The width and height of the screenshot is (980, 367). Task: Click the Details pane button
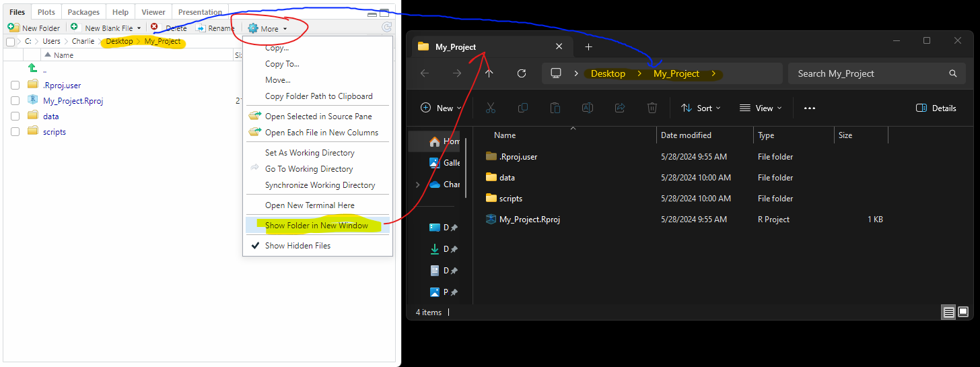pos(936,108)
